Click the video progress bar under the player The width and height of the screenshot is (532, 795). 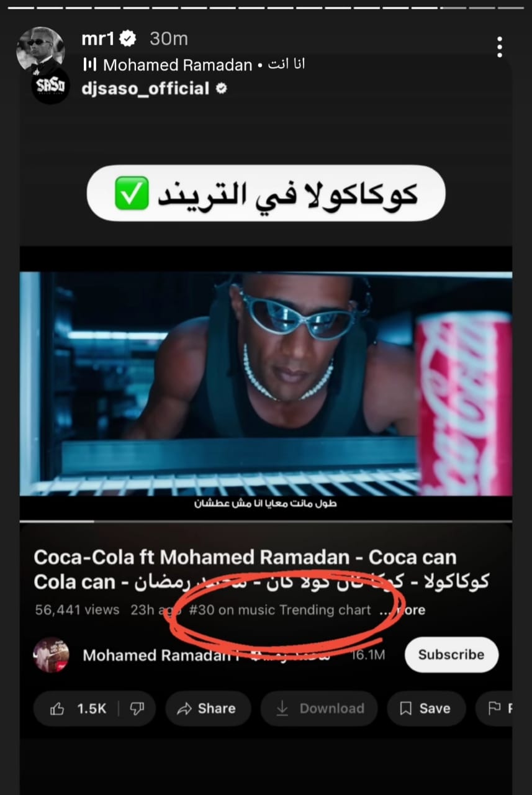[266, 521]
